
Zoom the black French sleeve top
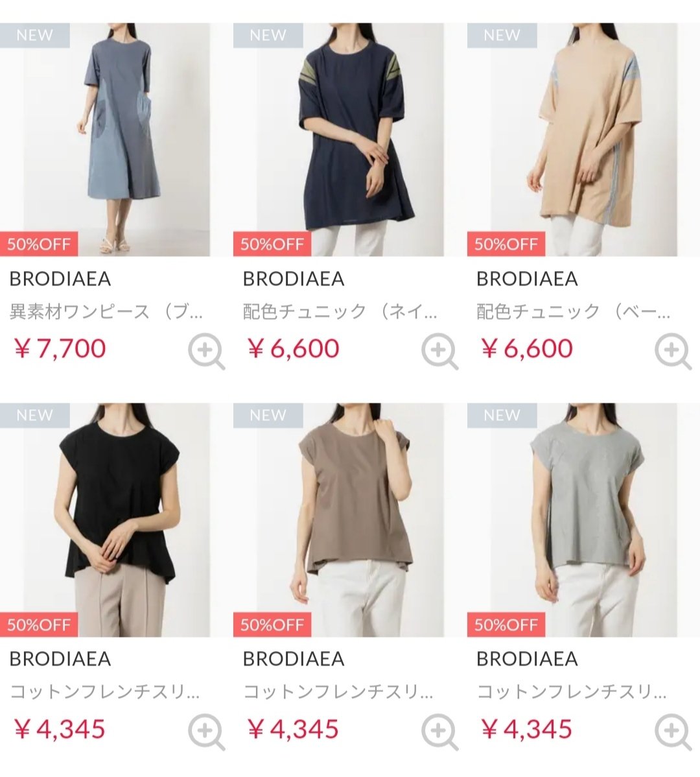point(206,732)
